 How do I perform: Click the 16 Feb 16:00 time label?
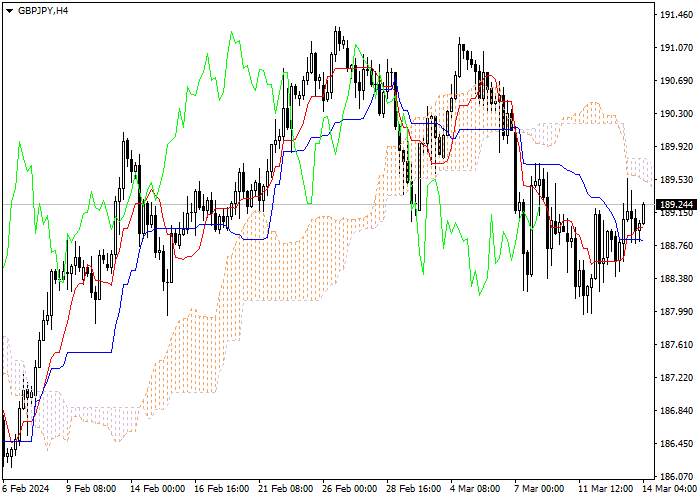pyautogui.click(x=222, y=488)
